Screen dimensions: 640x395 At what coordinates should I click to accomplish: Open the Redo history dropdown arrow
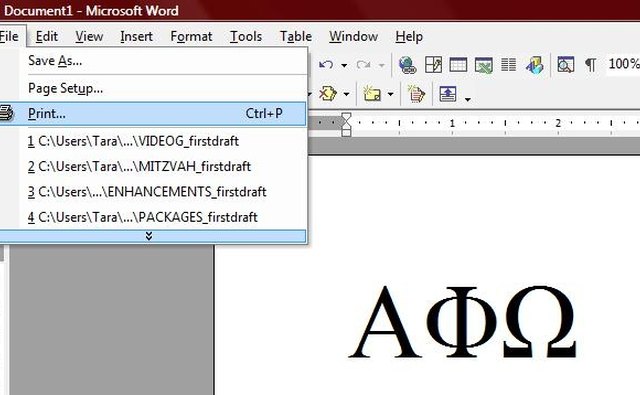pos(381,65)
